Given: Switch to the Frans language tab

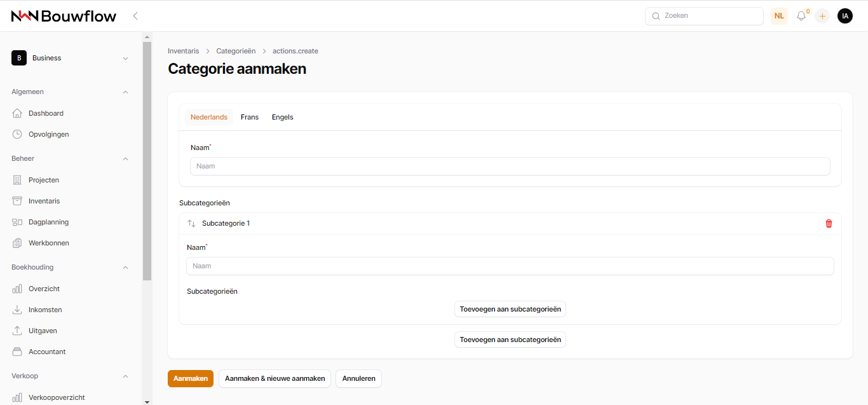Looking at the screenshot, I should (249, 117).
